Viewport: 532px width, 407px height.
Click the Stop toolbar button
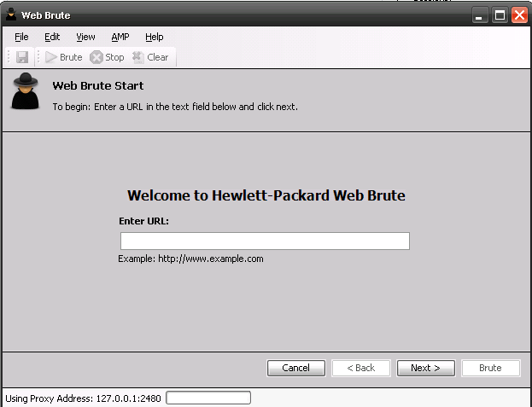point(107,57)
